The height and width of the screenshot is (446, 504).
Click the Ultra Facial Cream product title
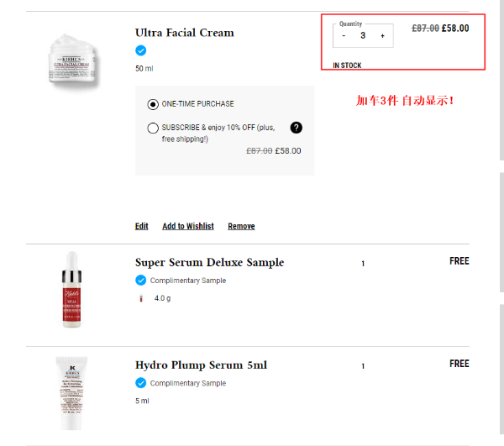tap(184, 33)
